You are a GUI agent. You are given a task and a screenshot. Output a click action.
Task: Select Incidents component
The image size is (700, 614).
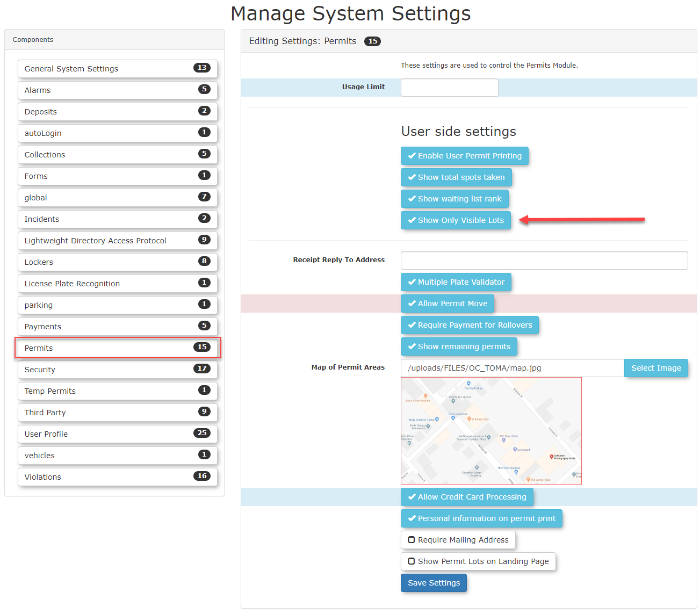point(118,219)
